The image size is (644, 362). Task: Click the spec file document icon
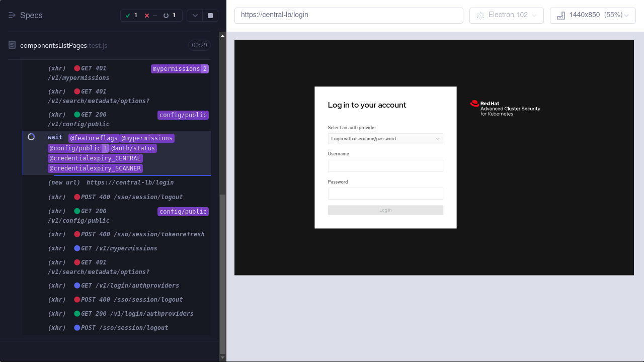pos(12,45)
